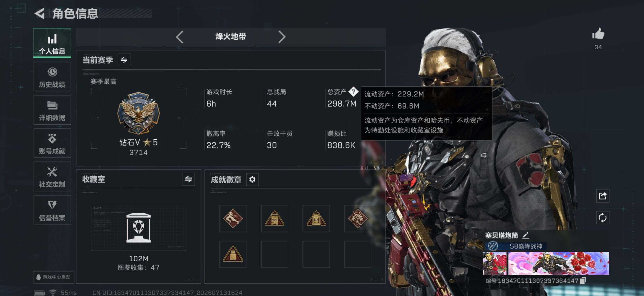Open the 详细数据 tab
Viewport: 644px width, 296px height.
(x=52, y=110)
